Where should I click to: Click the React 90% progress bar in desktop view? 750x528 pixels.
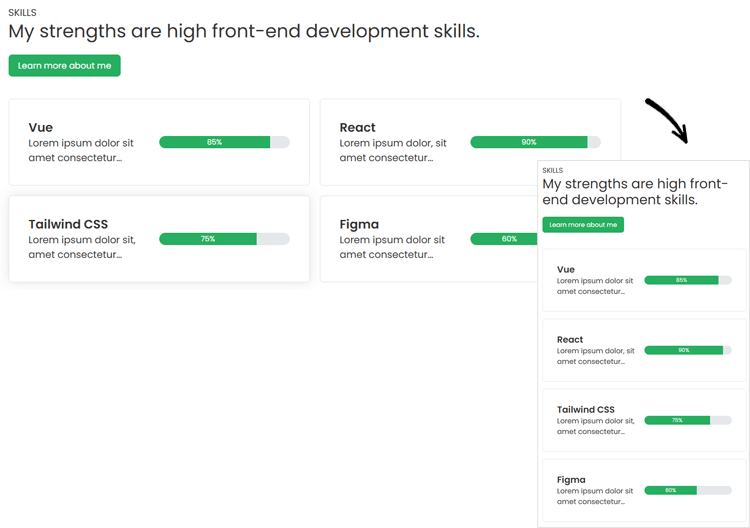[535, 142]
